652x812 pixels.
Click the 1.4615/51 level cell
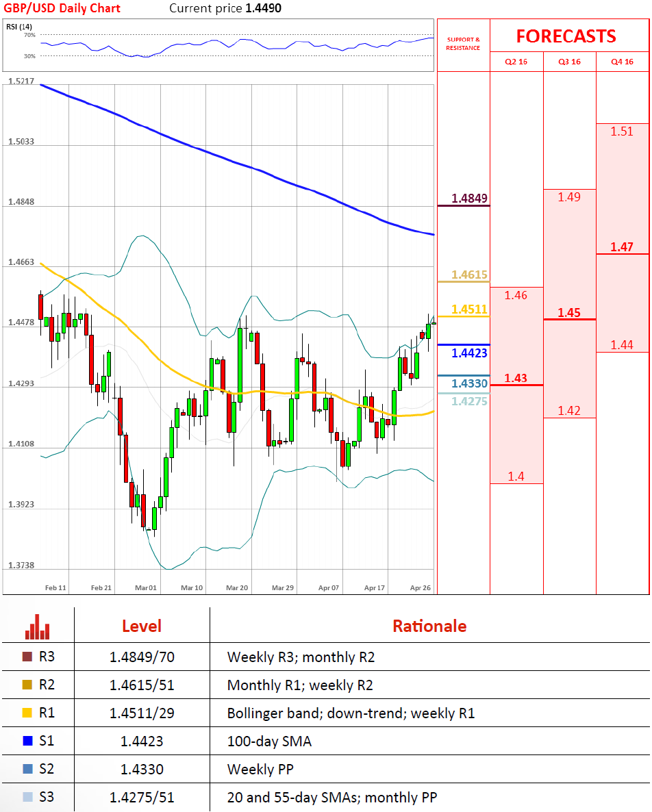[142, 685]
